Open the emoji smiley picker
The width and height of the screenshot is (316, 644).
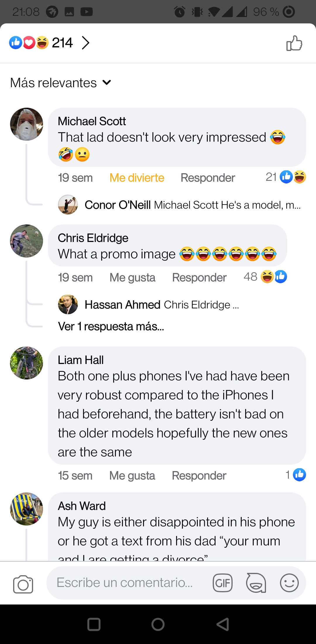[289, 583]
